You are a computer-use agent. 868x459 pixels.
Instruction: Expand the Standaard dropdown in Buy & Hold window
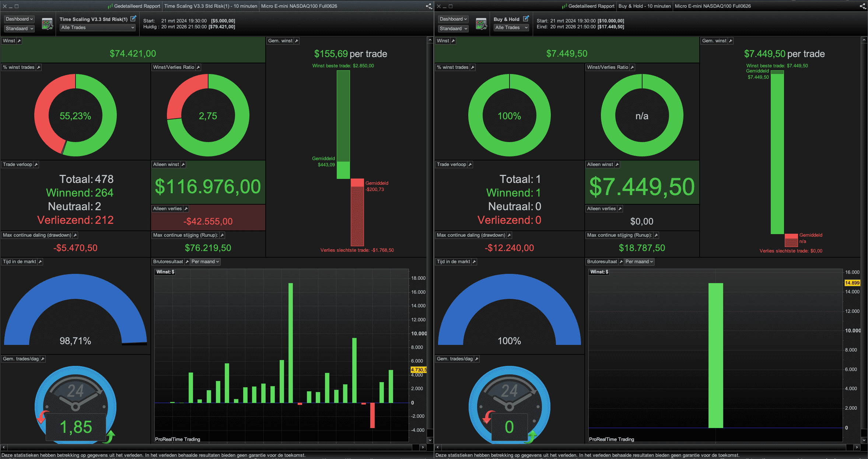tap(453, 28)
